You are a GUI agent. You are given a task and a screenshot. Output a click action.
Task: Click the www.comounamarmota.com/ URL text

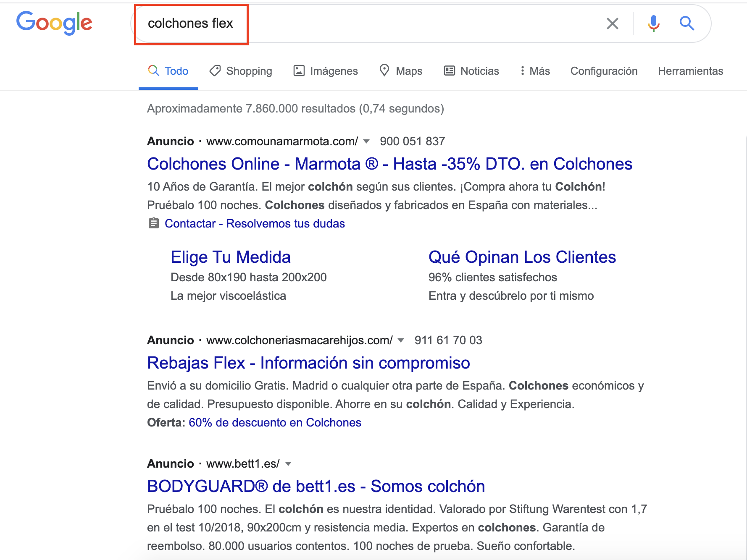[x=282, y=141]
